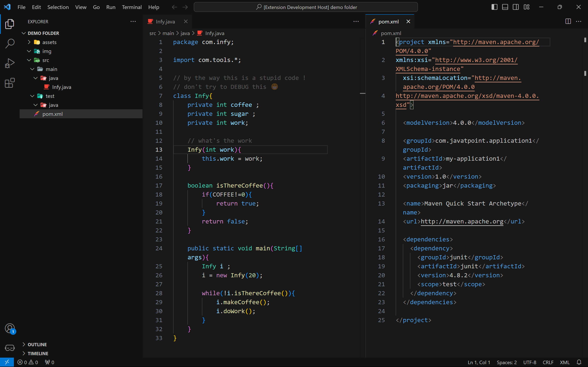Click the Customize Layout icon
Image resolution: width=588 pixels, height=367 pixels.
coord(527,7)
